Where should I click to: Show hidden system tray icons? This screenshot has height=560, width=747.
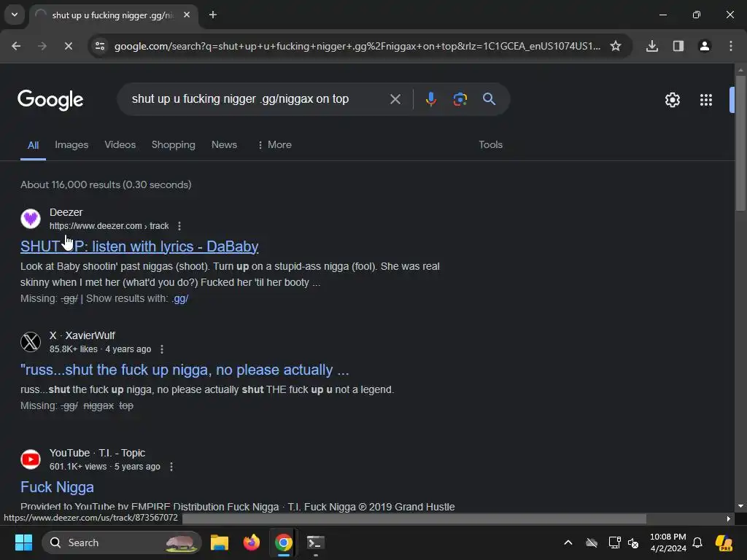568,542
